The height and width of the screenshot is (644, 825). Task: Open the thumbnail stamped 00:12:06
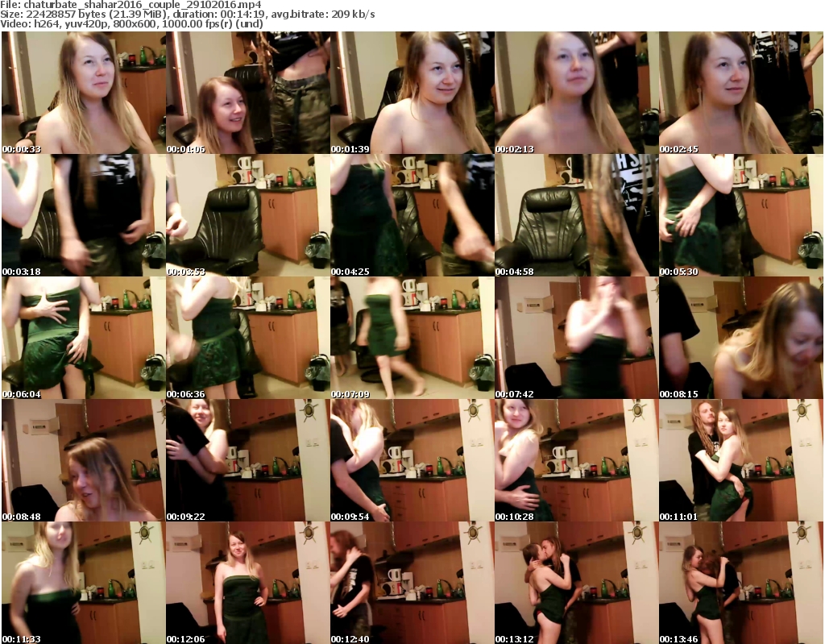click(x=248, y=583)
